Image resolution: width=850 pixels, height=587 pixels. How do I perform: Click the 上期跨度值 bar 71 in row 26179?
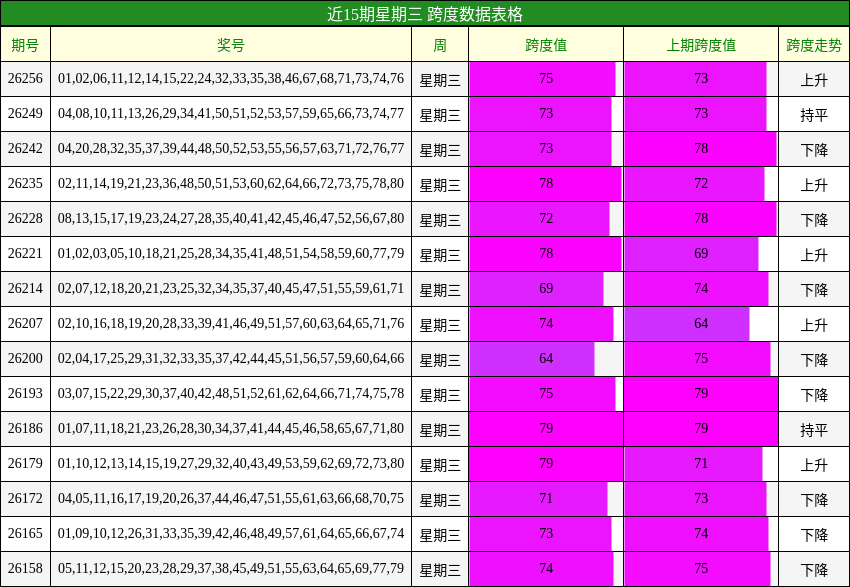693,464
